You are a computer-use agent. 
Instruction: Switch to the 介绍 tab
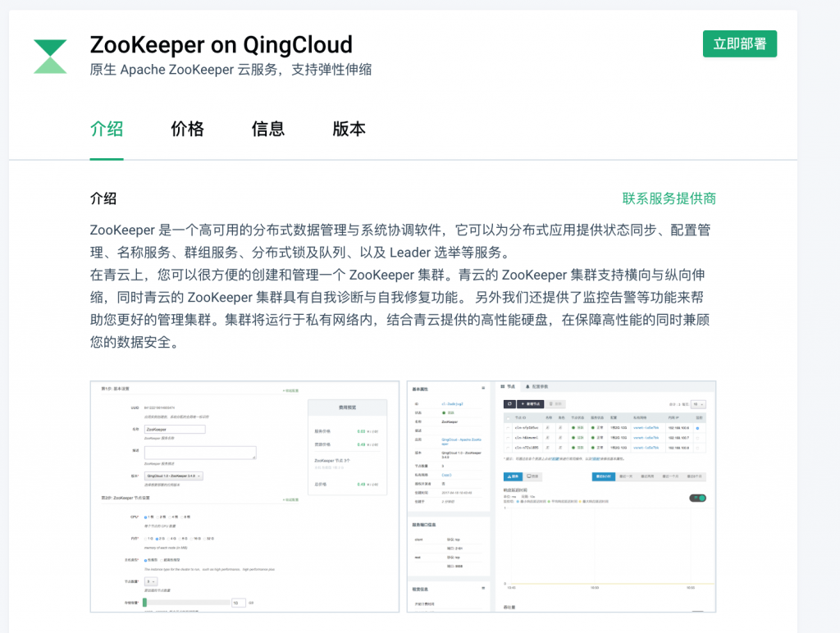tap(107, 129)
